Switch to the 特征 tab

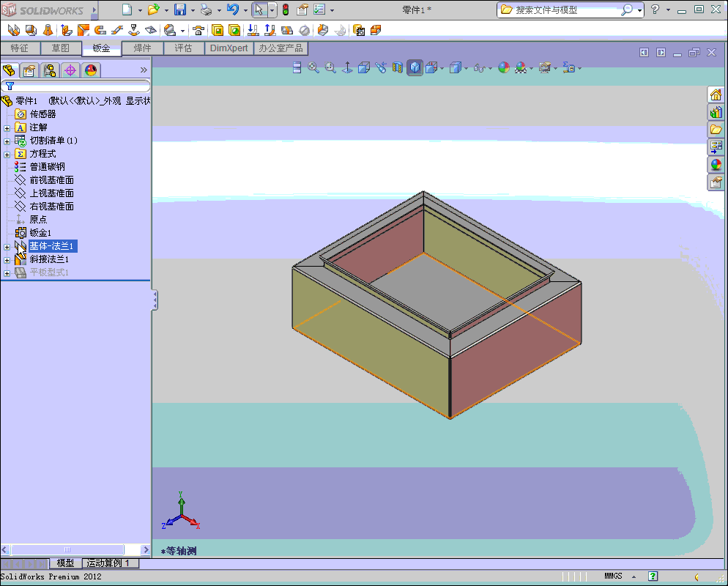pos(20,48)
